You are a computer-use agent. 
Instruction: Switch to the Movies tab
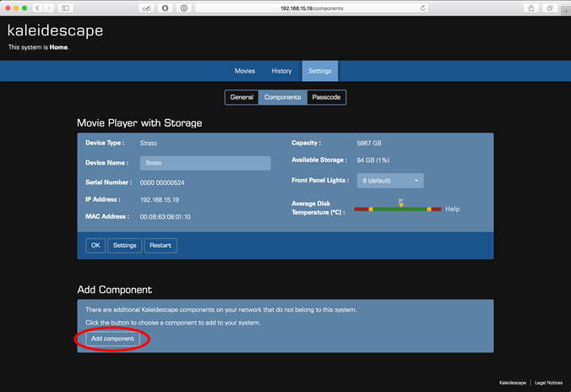pyautogui.click(x=244, y=71)
